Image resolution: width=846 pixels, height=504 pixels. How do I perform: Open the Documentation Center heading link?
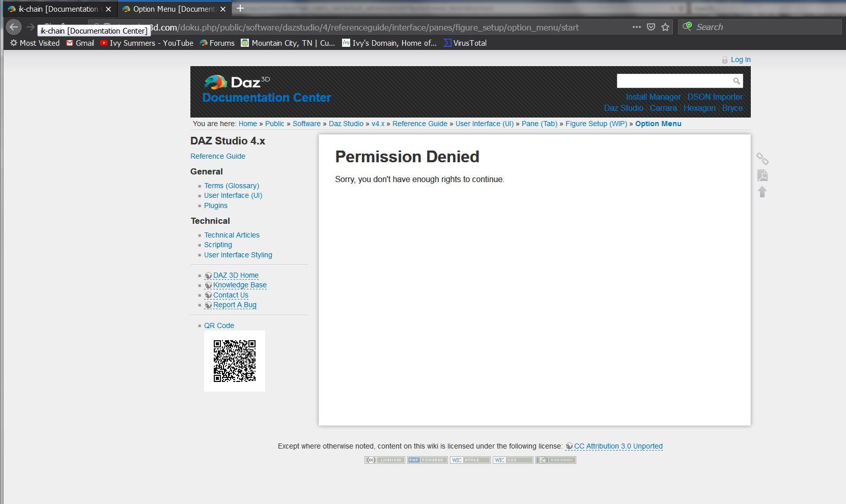267,98
